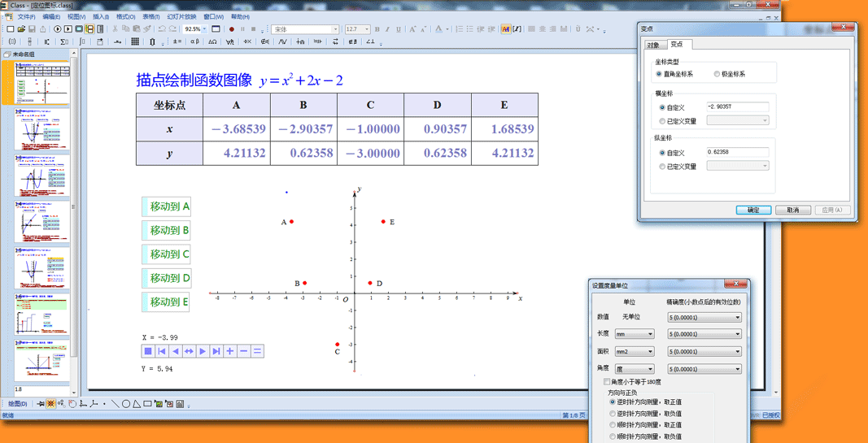Viewport: 868px width, 443px height.
Task: Click the 确定 button in dialog
Action: pos(752,210)
